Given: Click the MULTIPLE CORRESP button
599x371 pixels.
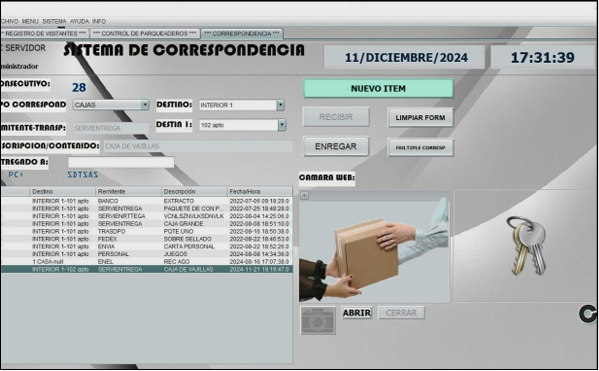Looking at the screenshot, I should tap(420, 147).
